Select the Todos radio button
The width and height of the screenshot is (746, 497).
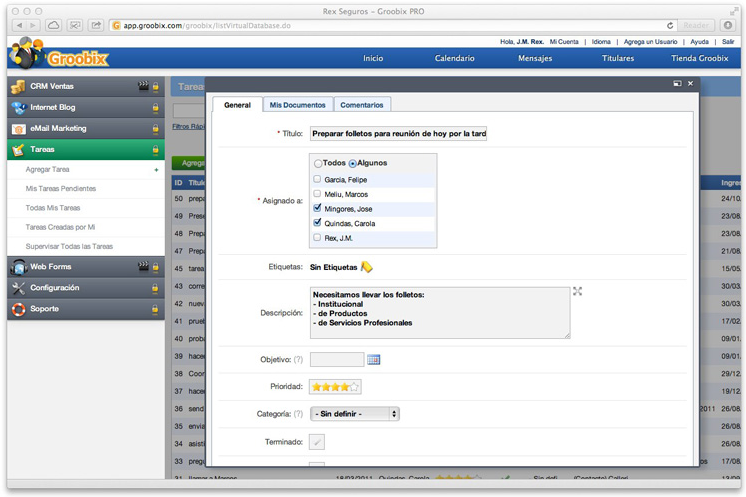(318, 163)
